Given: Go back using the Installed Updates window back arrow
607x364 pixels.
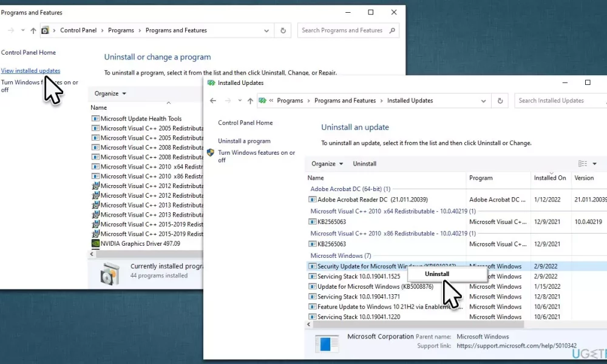Looking at the screenshot, I should click(213, 101).
